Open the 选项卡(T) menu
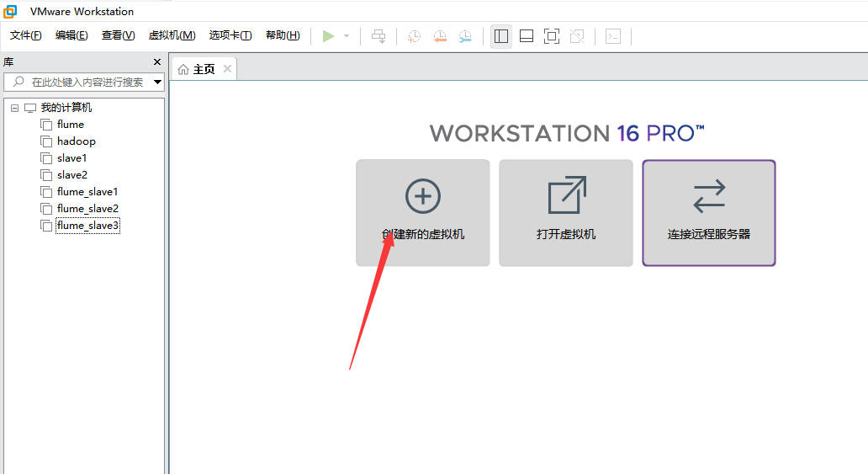Screen dimensions: 868x474 (x=230, y=35)
